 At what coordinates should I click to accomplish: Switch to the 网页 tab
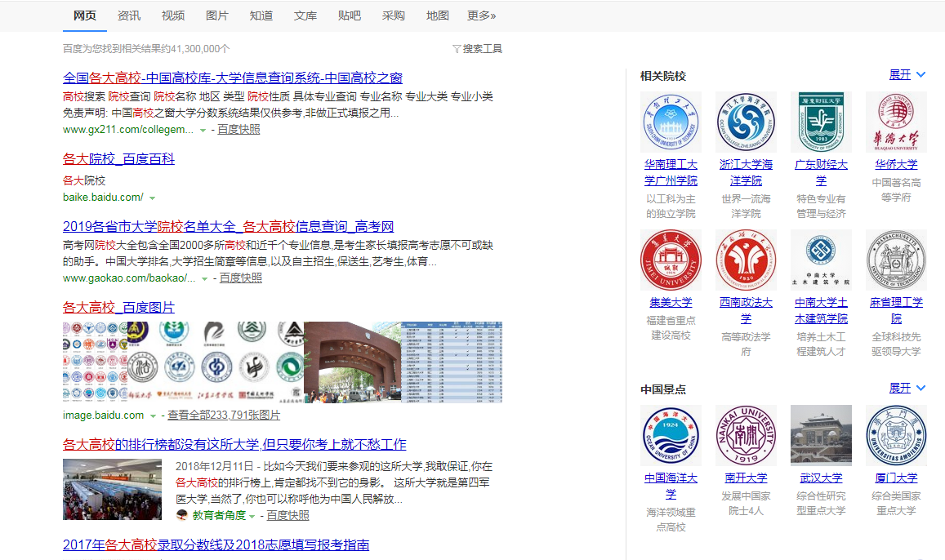(85, 16)
